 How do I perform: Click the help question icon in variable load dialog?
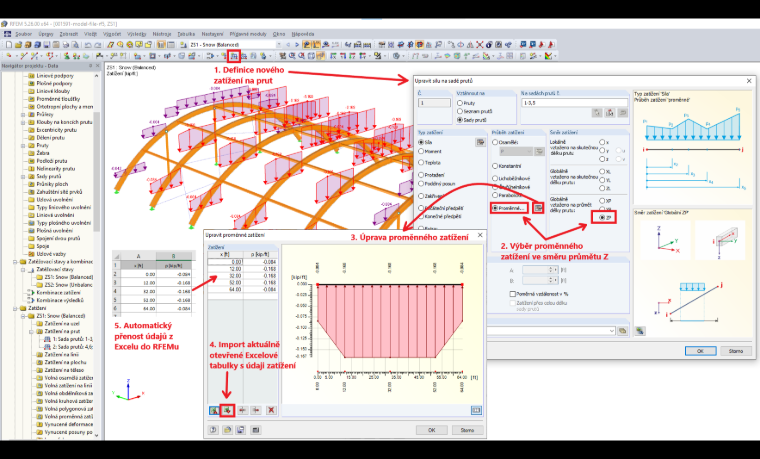coord(213,430)
